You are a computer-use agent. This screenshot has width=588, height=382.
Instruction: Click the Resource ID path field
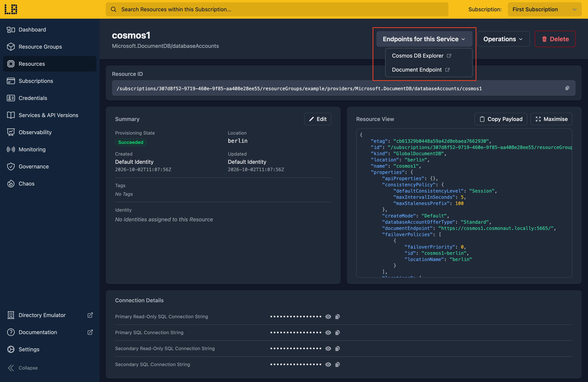coord(343,88)
